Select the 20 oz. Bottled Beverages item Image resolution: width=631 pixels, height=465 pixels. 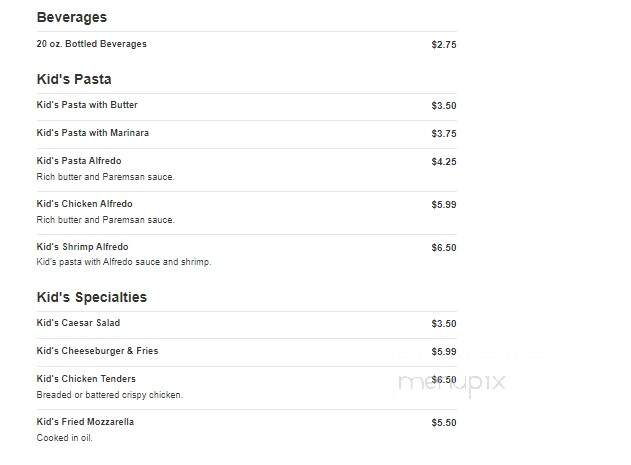(91, 44)
